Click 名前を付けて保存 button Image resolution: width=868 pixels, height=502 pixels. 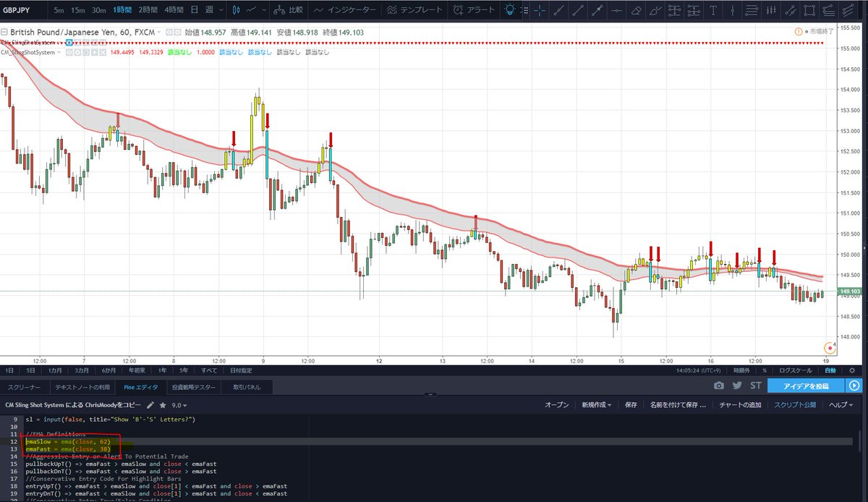tap(677, 405)
